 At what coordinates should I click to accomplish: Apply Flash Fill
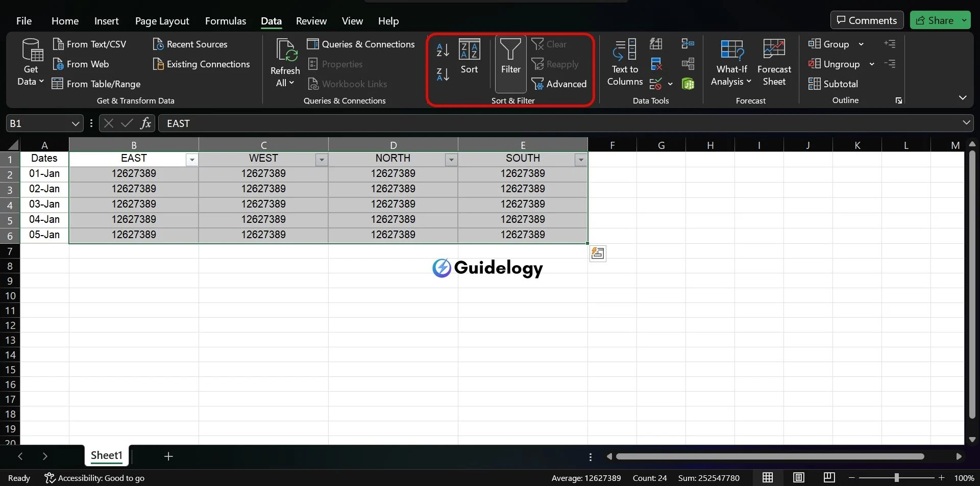pyautogui.click(x=656, y=44)
